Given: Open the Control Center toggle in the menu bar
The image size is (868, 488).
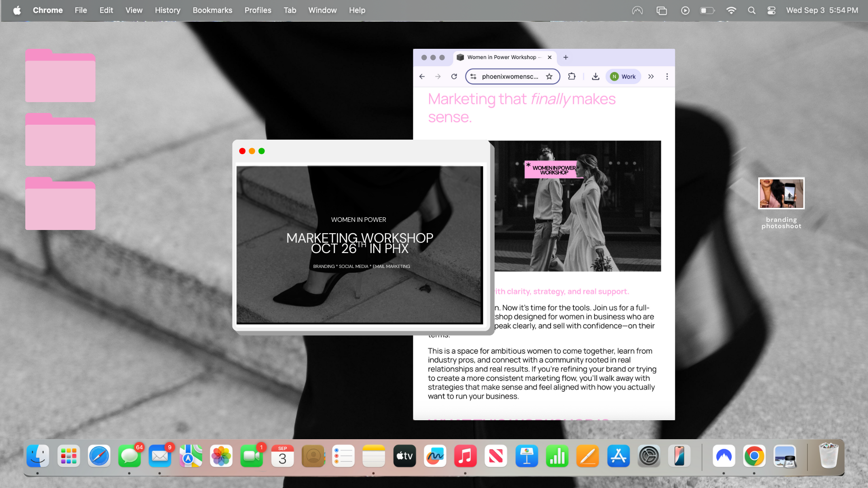Looking at the screenshot, I should pos(771,10).
